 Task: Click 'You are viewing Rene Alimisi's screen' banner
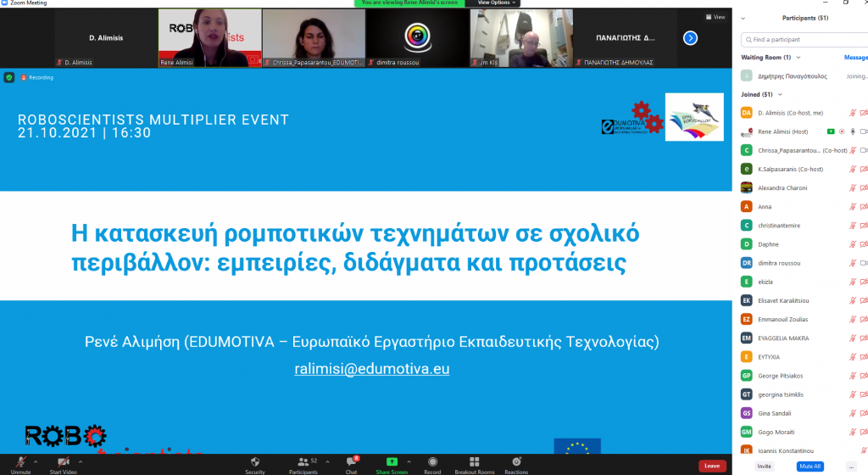(409, 3)
